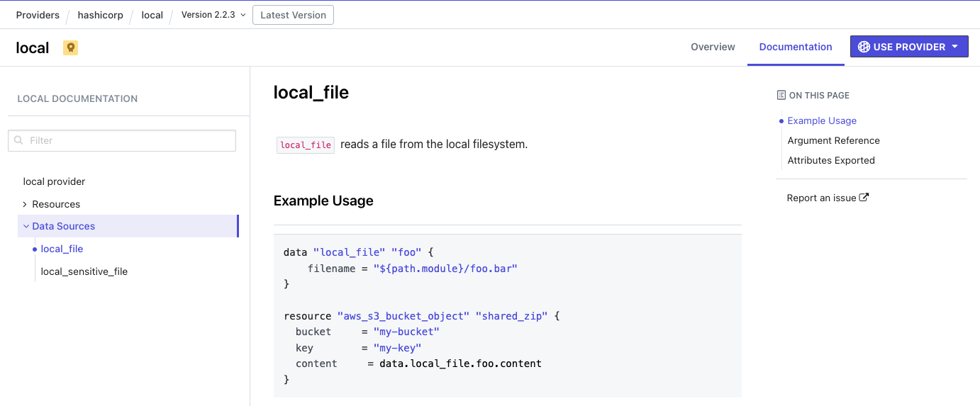Select the Documentation tab

pos(796,47)
